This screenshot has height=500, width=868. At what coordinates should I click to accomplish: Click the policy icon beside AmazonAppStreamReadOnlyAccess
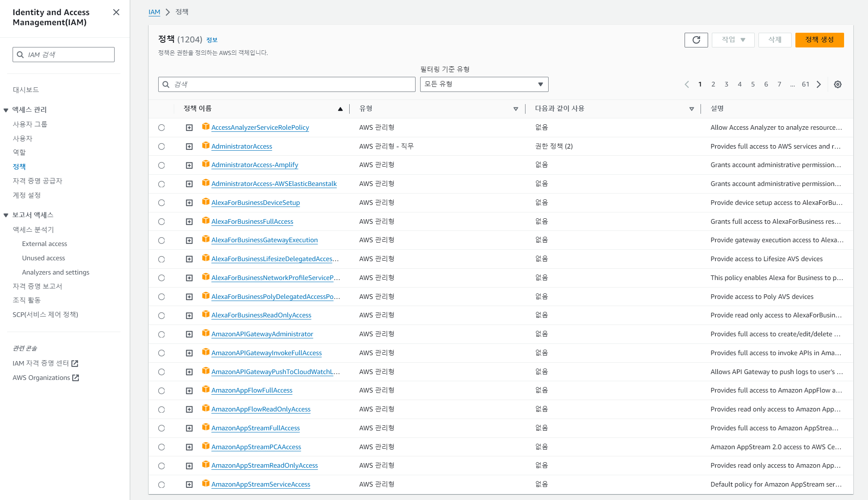(x=206, y=464)
